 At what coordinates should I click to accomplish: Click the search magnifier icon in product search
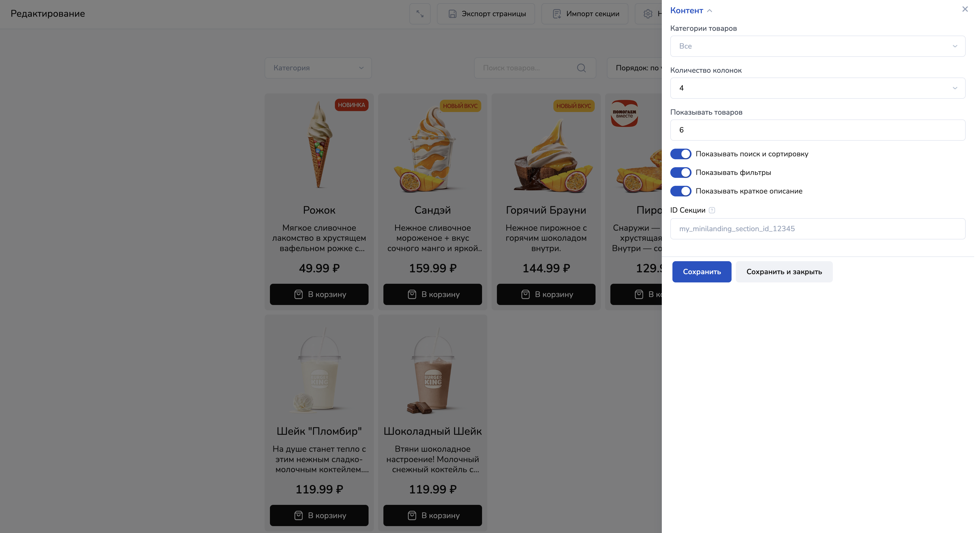coord(581,68)
